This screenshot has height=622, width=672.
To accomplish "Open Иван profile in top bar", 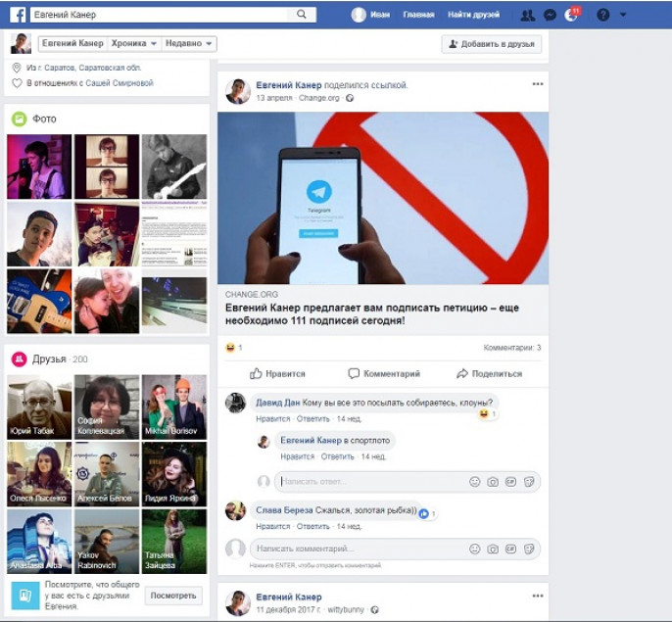I will [370, 15].
